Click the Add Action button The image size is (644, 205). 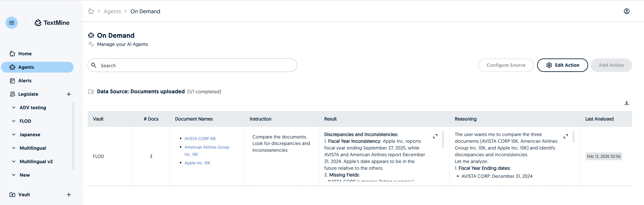(611, 65)
